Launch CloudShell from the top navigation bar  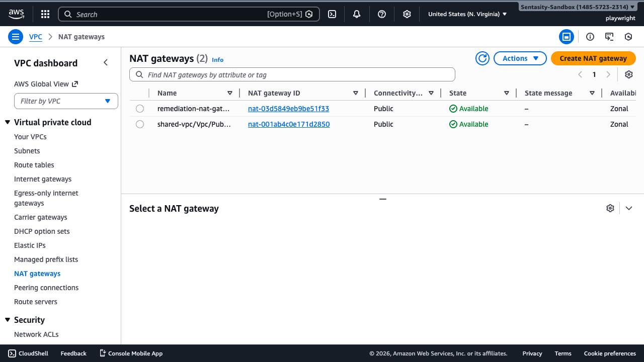[332, 14]
